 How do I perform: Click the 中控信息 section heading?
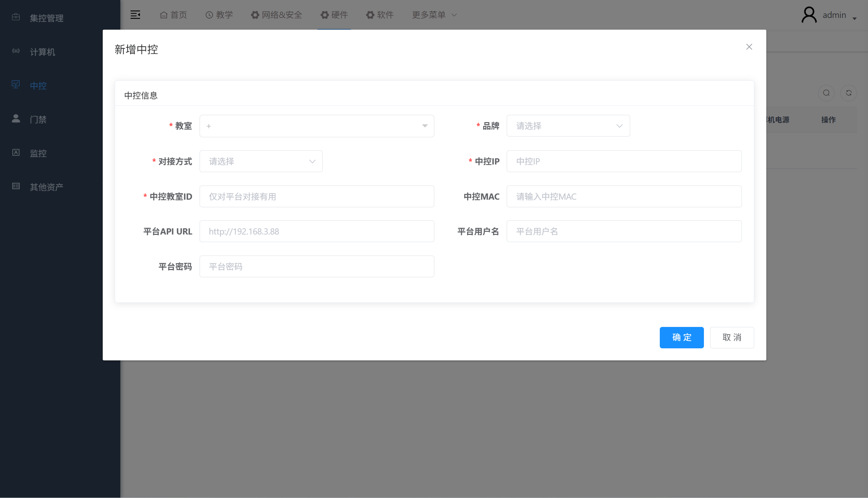141,96
